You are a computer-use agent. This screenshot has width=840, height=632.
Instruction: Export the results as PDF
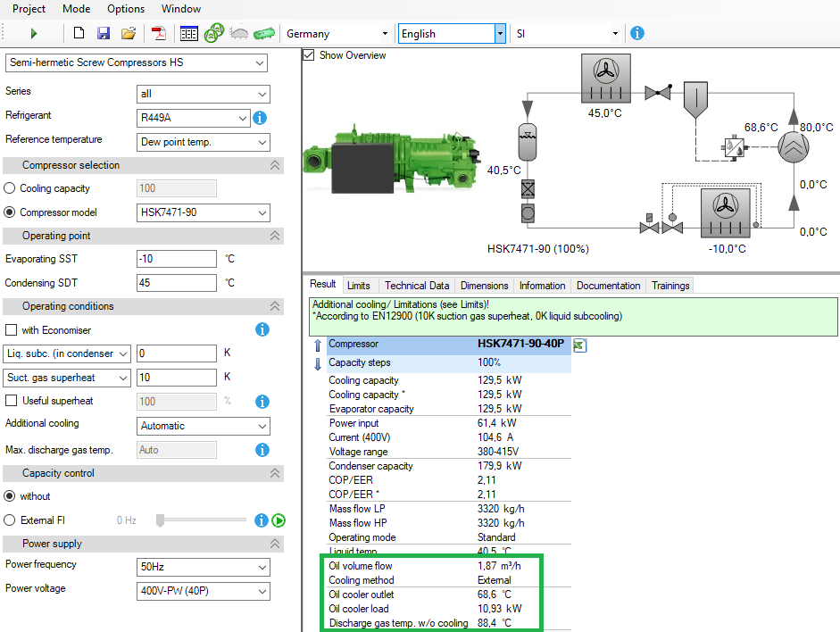pos(160,33)
